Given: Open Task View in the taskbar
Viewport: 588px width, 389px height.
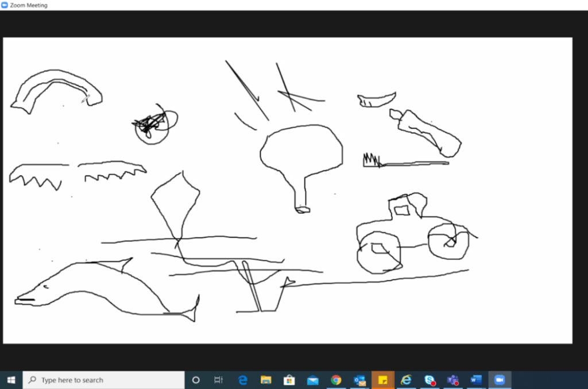Looking at the screenshot, I should [218, 380].
